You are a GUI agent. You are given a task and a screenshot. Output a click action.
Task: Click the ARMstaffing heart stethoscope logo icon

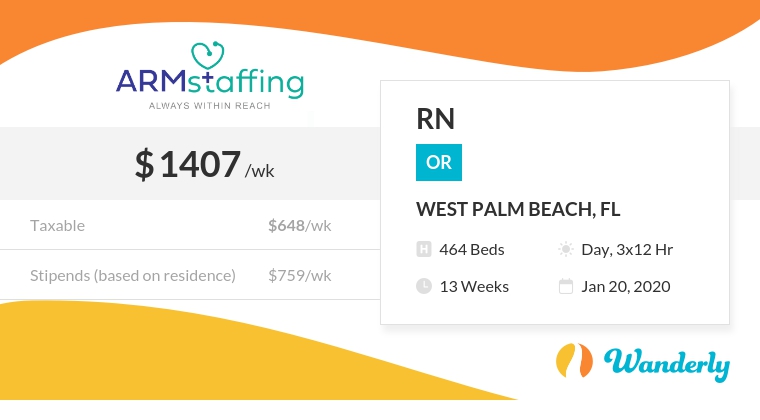tap(208, 56)
